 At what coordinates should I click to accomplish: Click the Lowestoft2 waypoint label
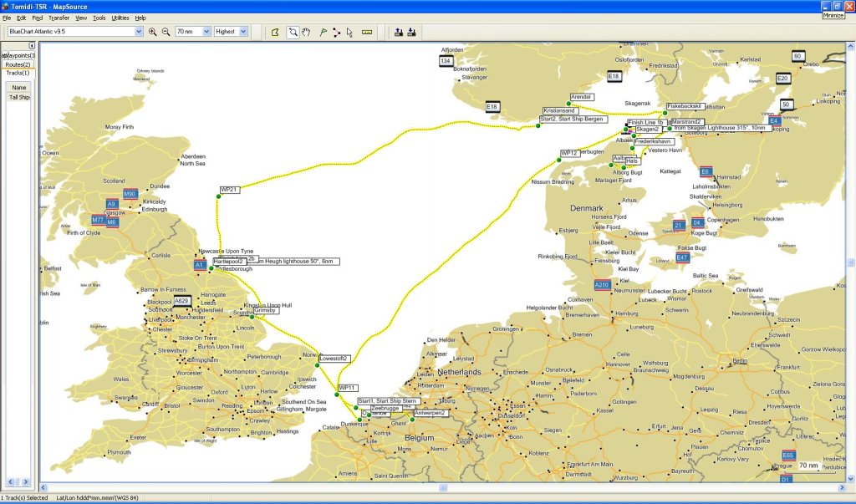coord(334,359)
